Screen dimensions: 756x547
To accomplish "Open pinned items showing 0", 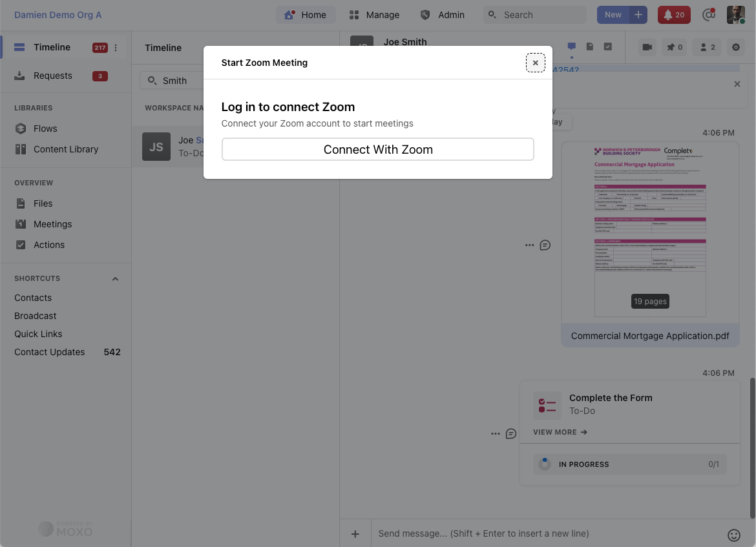I will coord(674,47).
